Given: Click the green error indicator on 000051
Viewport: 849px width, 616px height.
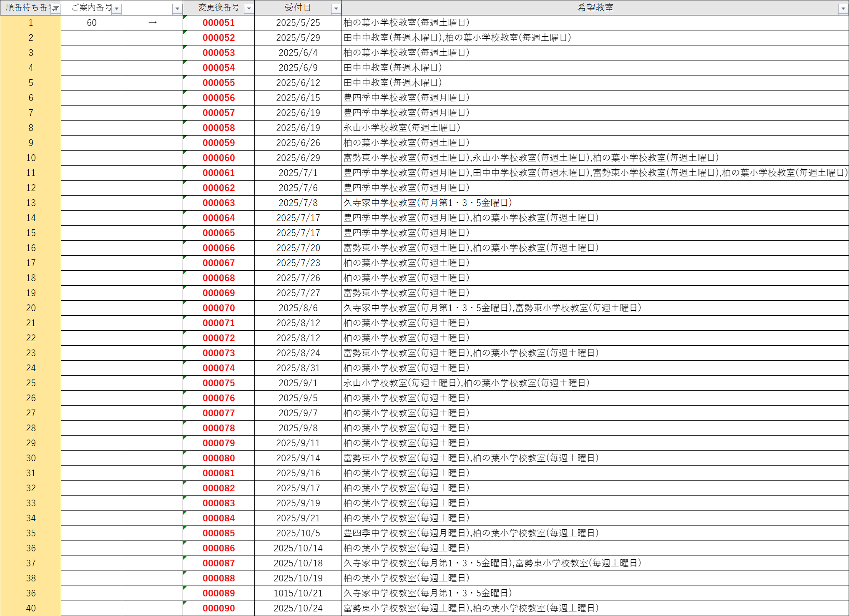Looking at the screenshot, I should (x=185, y=18).
